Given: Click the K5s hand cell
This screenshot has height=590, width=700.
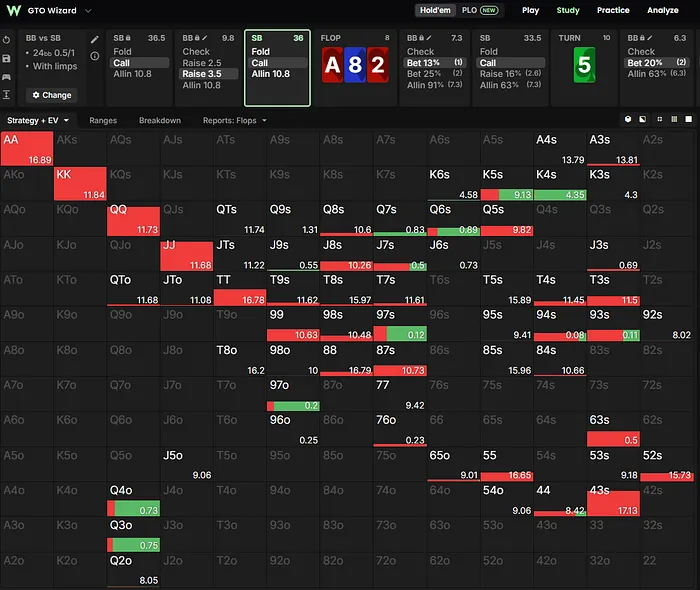Looking at the screenshot, I should (x=507, y=183).
